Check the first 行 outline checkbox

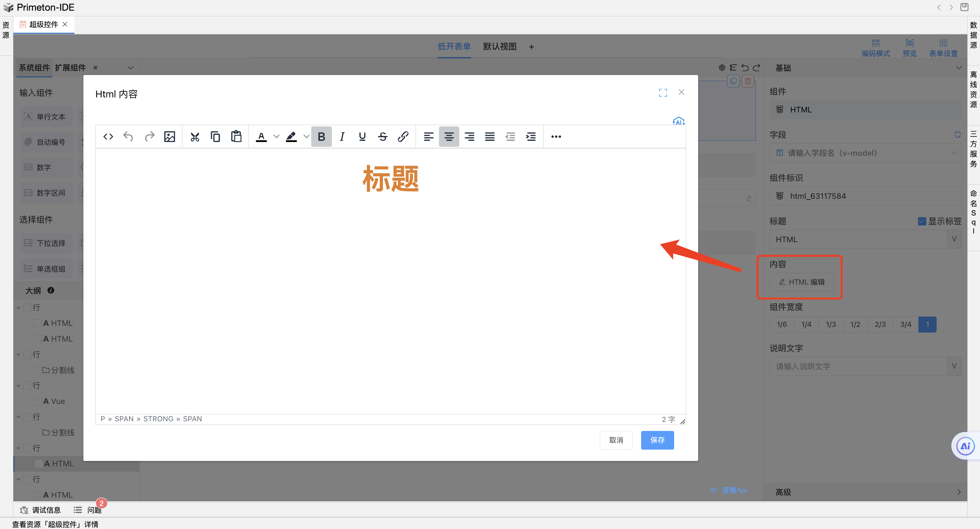[27, 307]
